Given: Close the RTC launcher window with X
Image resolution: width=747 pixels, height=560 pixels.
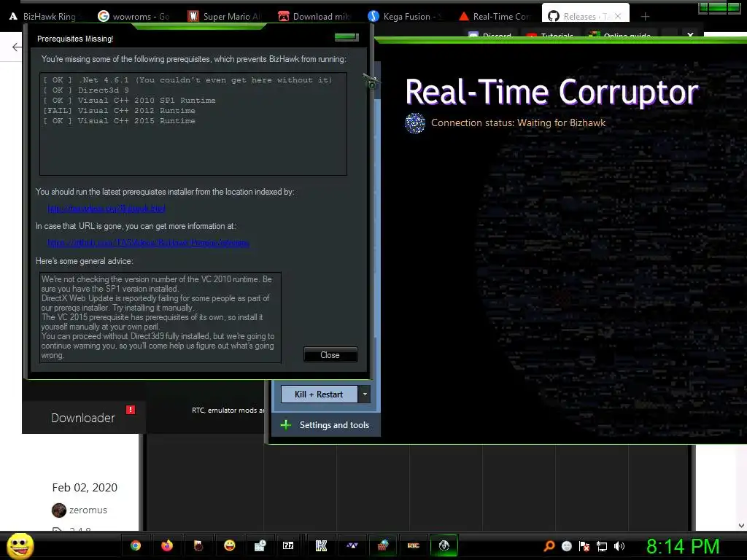Looking at the screenshot, I should click(x=690, y=35).
